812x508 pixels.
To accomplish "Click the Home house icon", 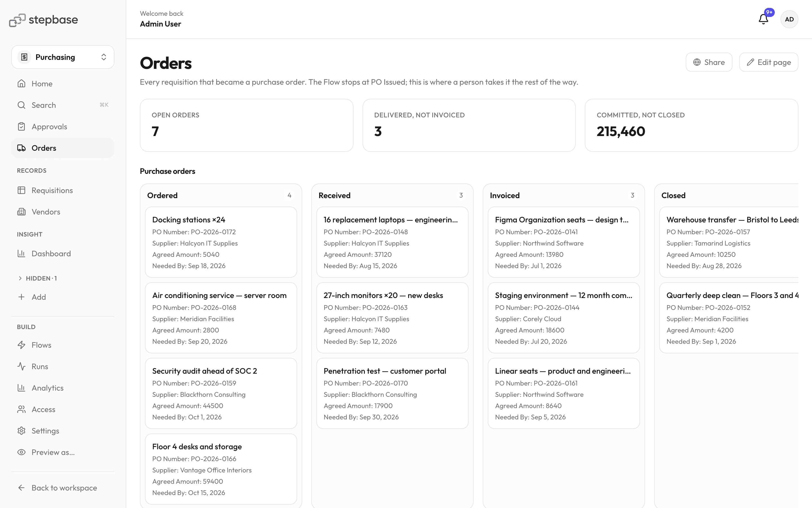I will (21, 83).
